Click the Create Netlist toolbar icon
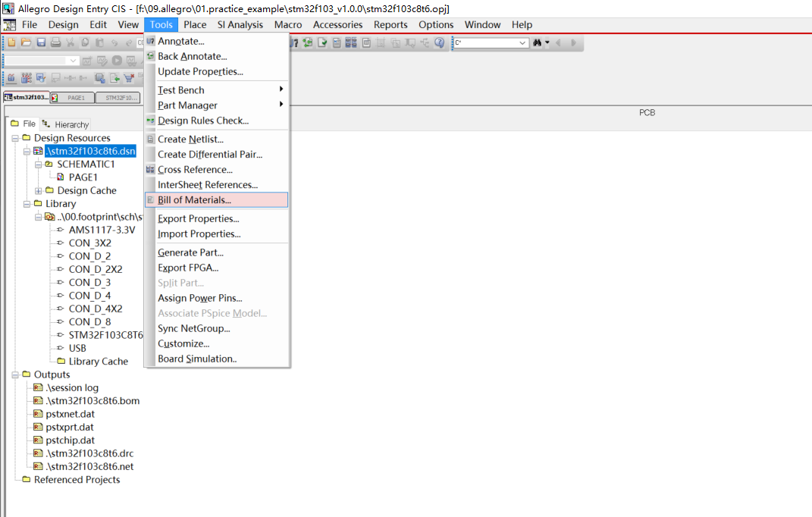 coord(337,42)
